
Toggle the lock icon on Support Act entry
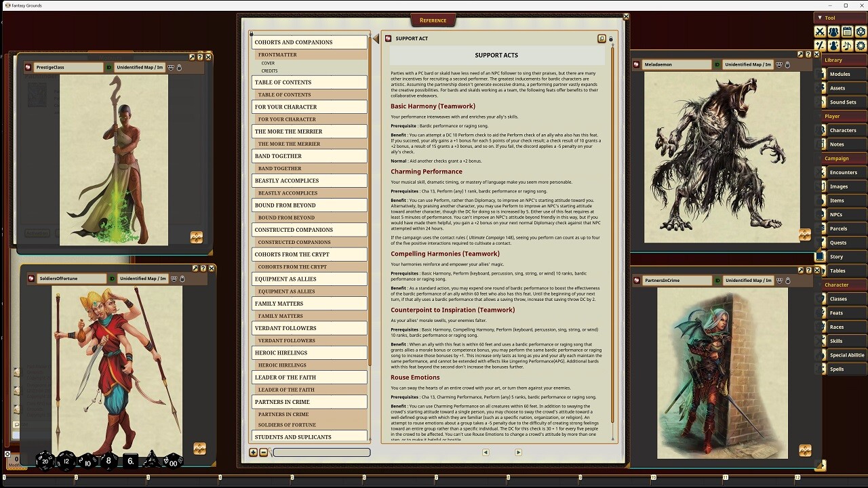tap(610, 39)
